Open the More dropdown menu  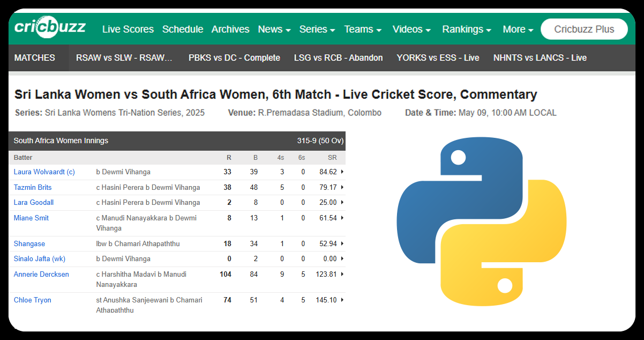(x=518, y=29)
